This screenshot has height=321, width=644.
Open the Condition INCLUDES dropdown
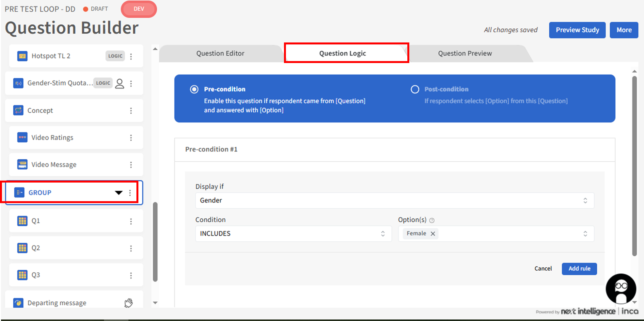point(293,234)
